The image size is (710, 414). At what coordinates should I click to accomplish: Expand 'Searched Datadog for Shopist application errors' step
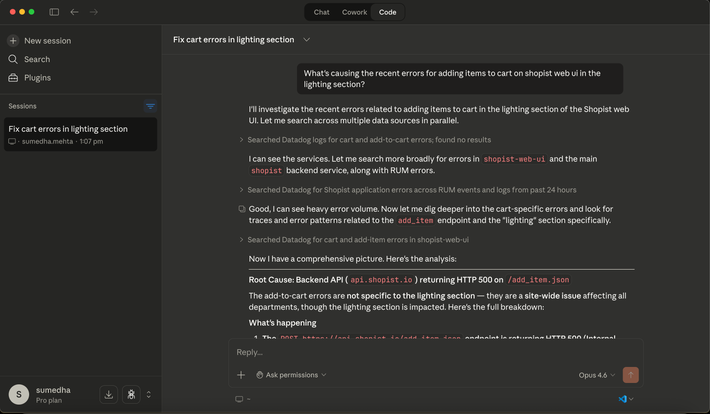tap(241, 189)
